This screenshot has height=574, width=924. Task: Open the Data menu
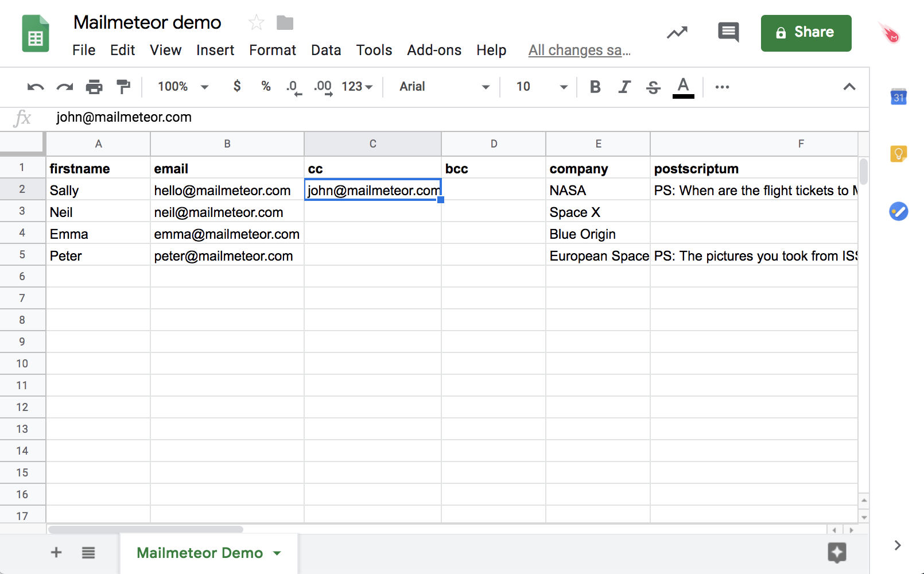[326, 51]
